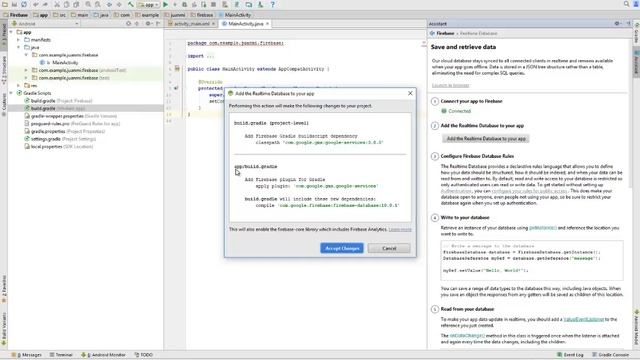The height and width of the screenshot is (360, 640).
Task: Open the Structure side tab
Action: point(4,70)
